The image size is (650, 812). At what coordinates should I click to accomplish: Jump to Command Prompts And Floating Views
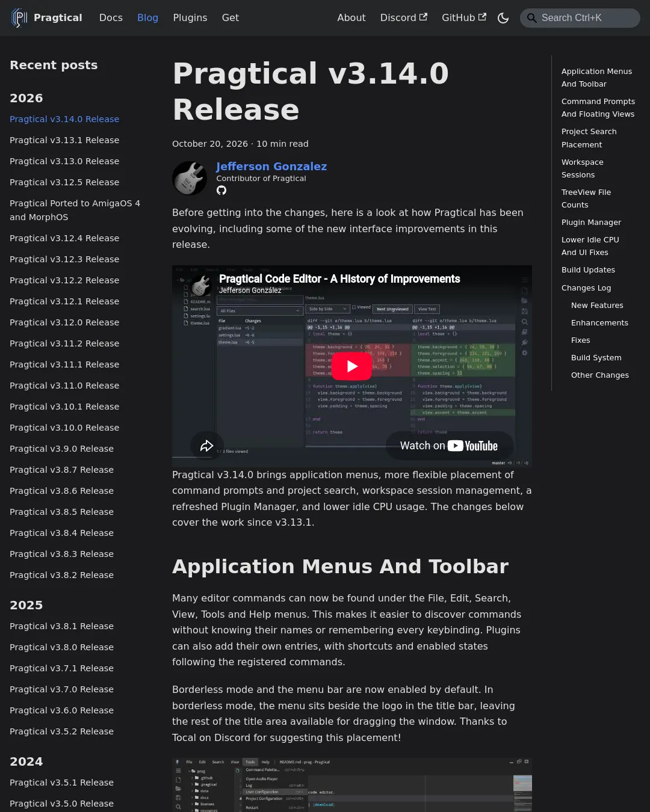598,108
